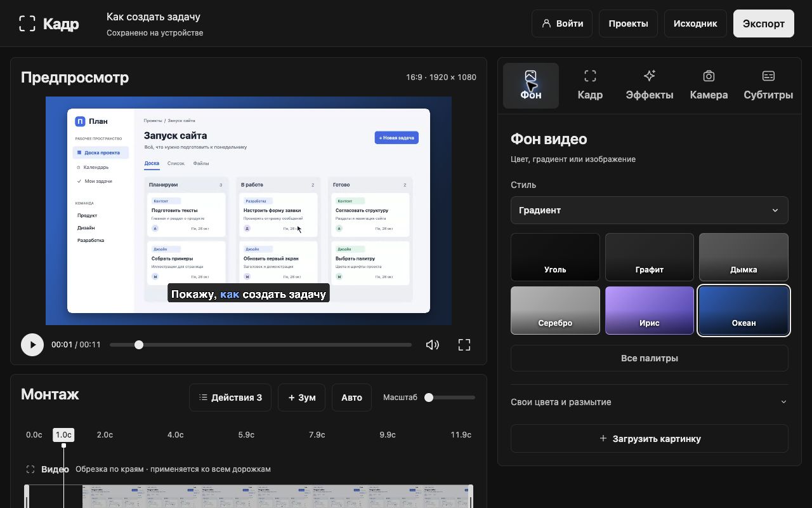
Task: Click the video preview frame
Action: click(x=249, y=211)
